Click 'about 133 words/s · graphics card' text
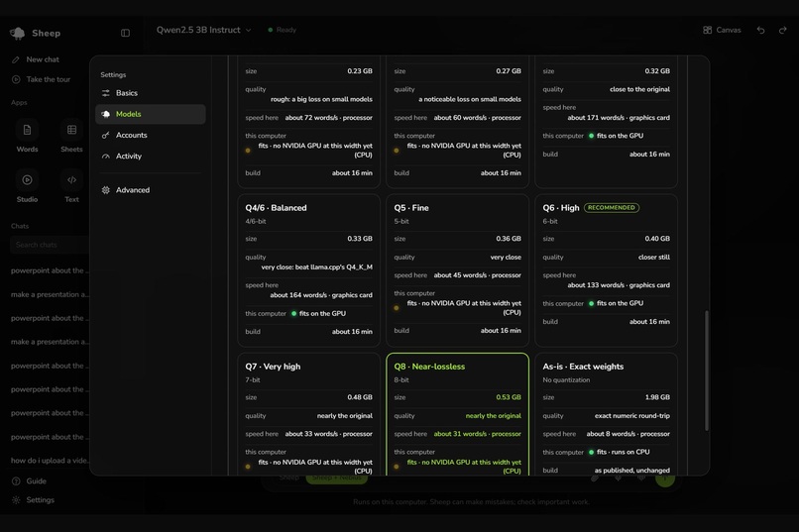 click(x=619, y=285)
